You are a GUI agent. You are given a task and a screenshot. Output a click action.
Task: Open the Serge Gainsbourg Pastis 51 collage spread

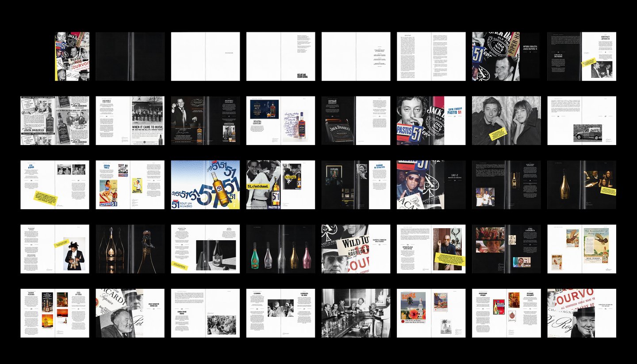point(431,121)
